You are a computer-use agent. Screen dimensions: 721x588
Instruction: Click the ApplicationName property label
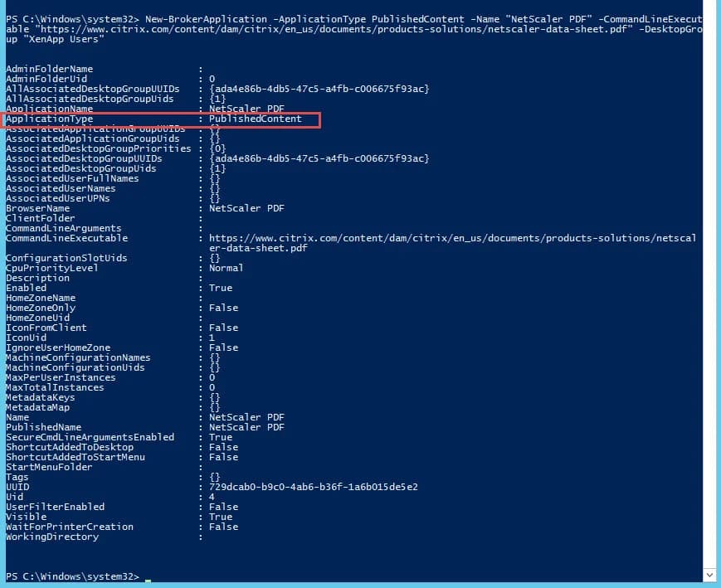coord(49,109)
